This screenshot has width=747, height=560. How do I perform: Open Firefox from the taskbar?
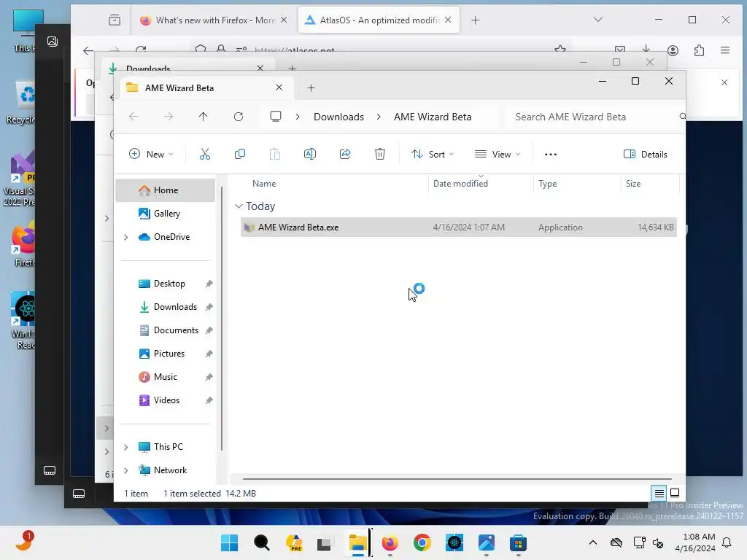point(390,542)
